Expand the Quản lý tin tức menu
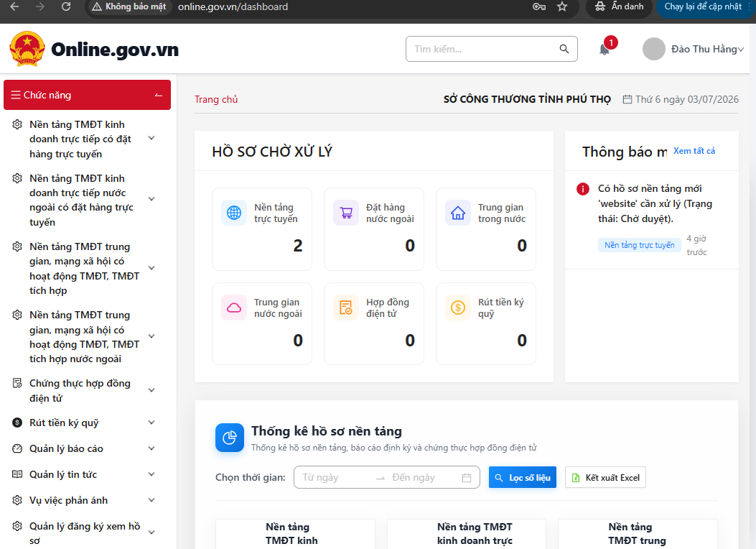The image size is (756, 549). (151, 474)
